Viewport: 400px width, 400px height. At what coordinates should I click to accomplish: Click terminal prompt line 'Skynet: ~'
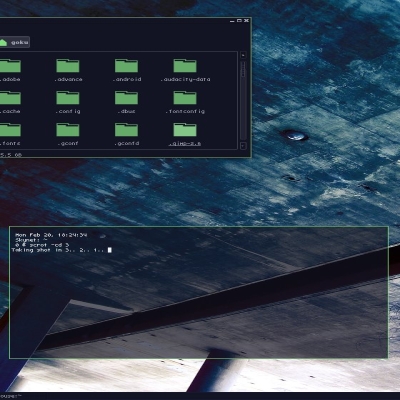click(31, 240)
